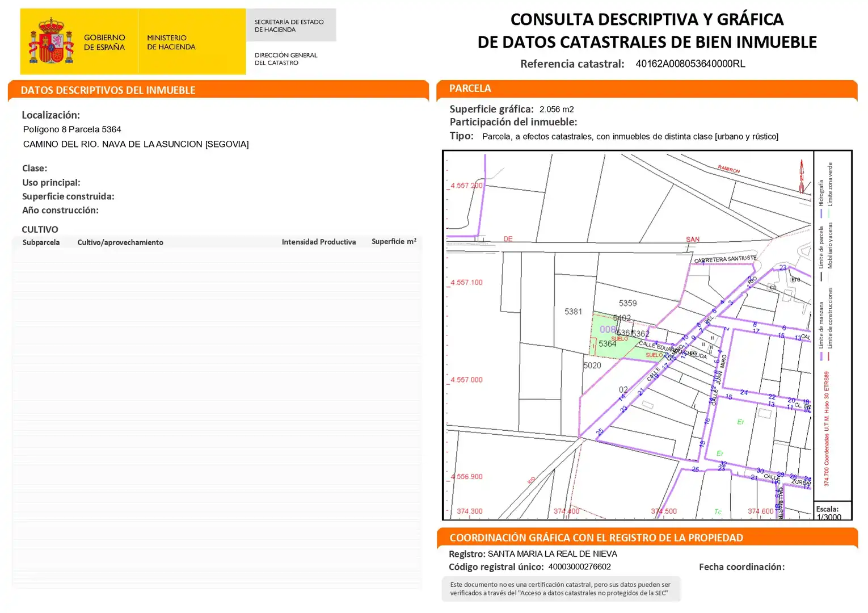Viewport: 868px width, 613px height.
Task: Click the red north arrow on the map
Action: click(x=802, y=177)
